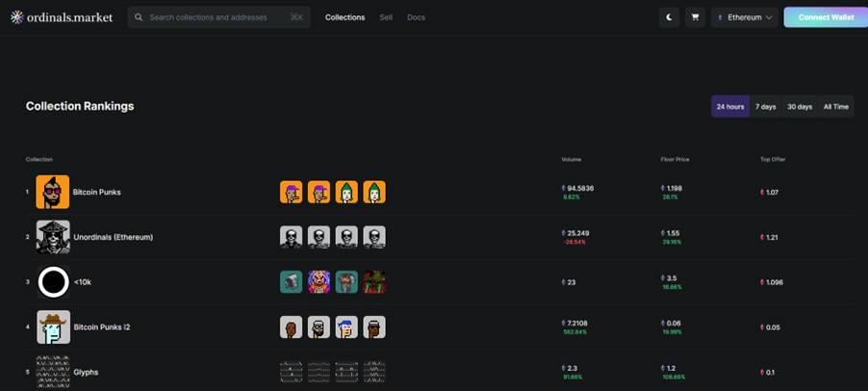Image resolution: width=868 pixels, height=391 pixels.
Task: Click Connect Wallet button
Action: click(x=826, y=17)
